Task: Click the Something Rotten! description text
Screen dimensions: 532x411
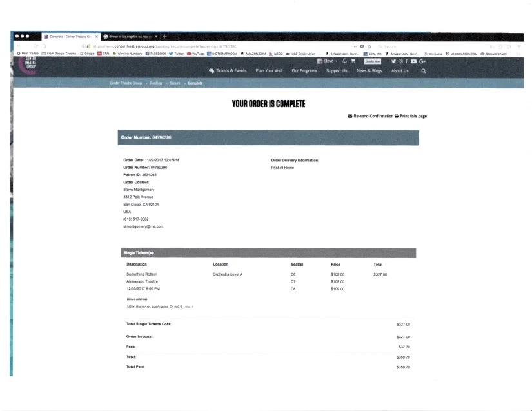Action: click(x=142, y=274)
